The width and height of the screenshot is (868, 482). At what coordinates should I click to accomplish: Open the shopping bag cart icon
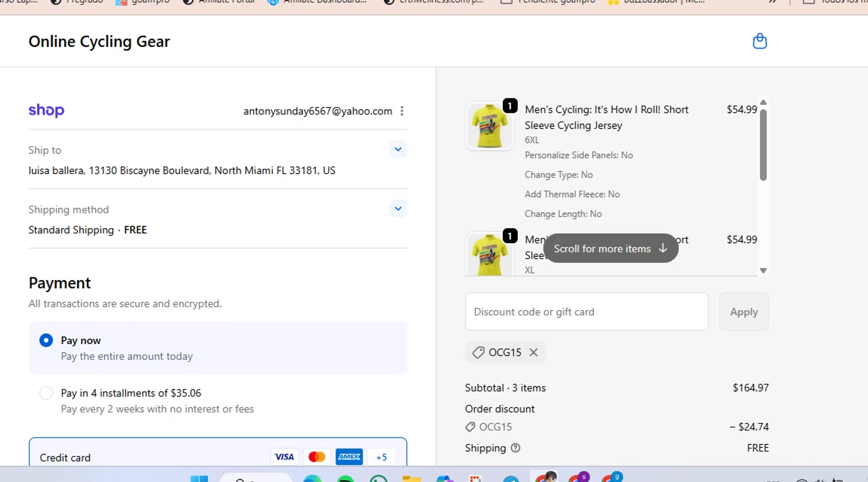point(759,41)
